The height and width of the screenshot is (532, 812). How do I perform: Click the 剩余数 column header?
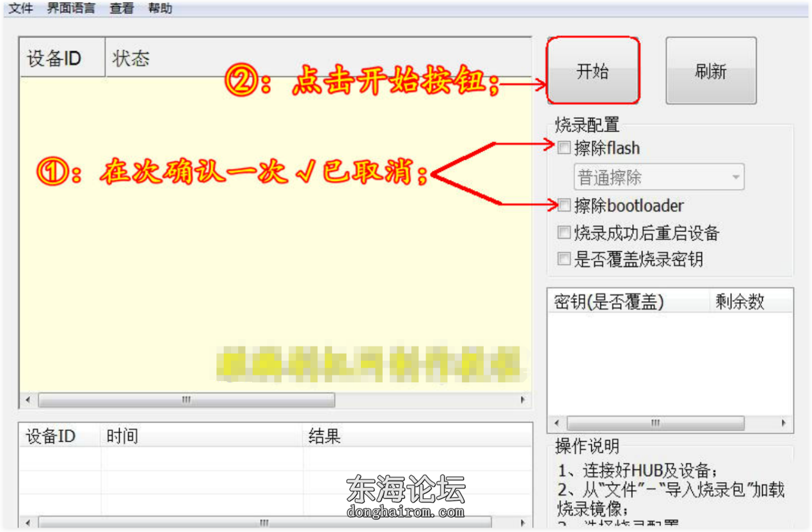tap(751, 302)
